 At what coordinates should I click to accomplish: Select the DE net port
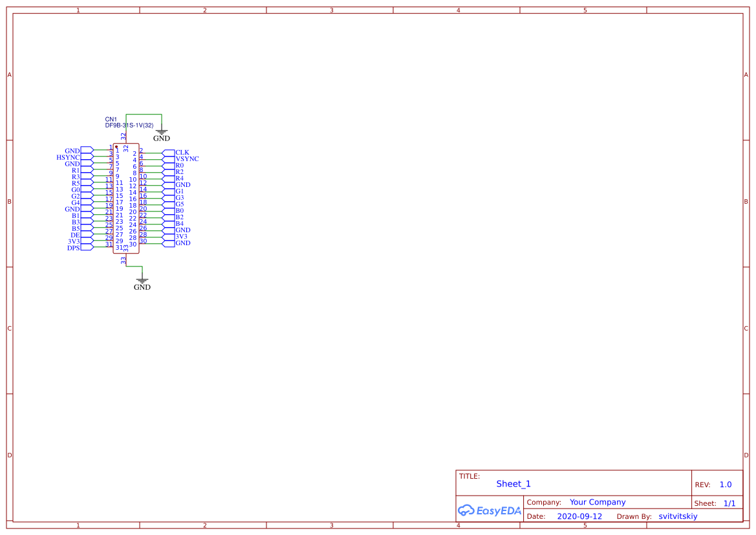coord(82,235)
